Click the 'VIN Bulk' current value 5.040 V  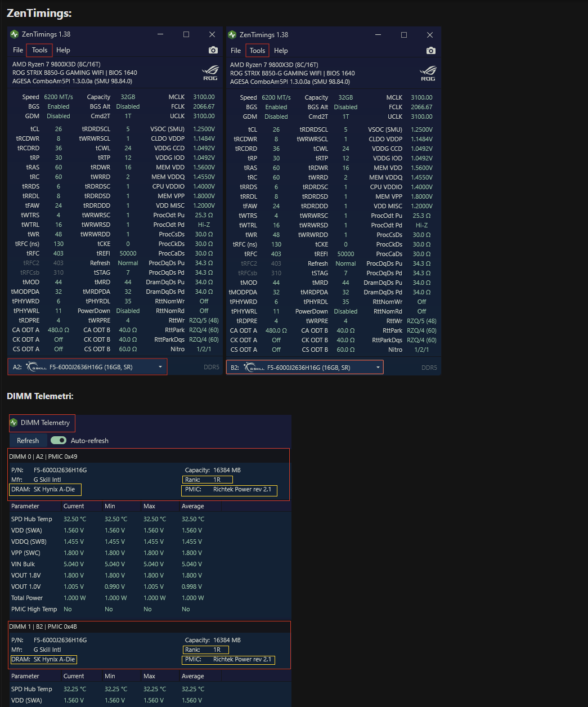pyautogui.click(x=74, y=564)
